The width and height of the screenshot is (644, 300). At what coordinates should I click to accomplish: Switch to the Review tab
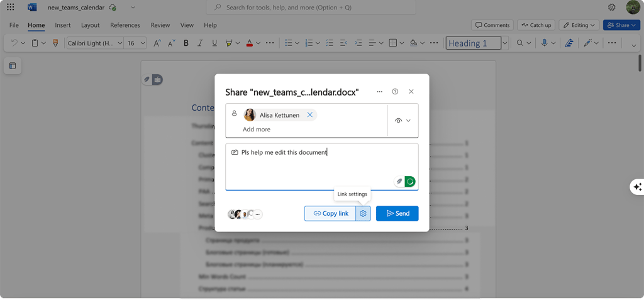click(160, 25)
